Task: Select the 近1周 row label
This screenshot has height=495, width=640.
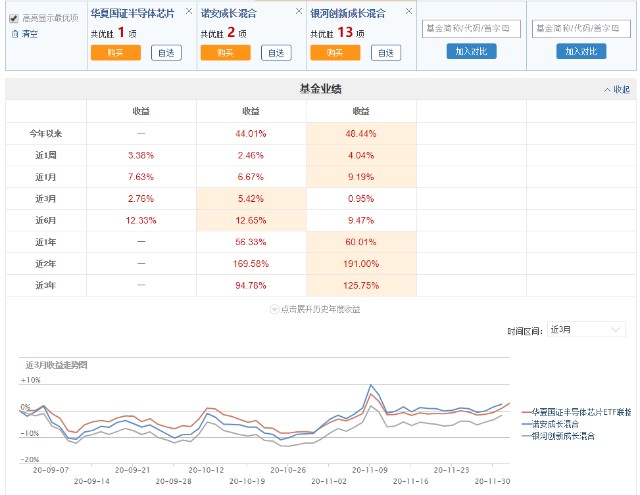Action: pos(45,155)
